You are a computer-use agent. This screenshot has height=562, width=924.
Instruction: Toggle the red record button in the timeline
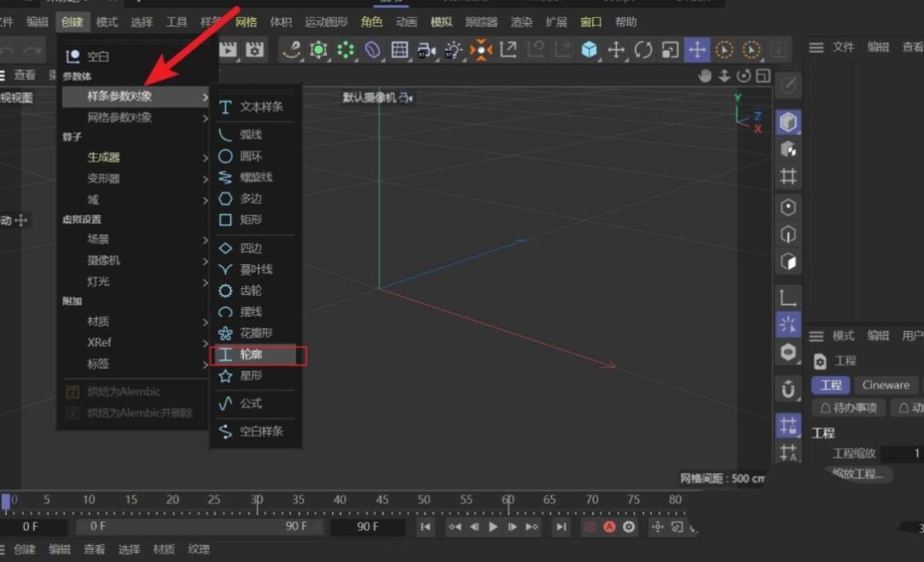589,527
